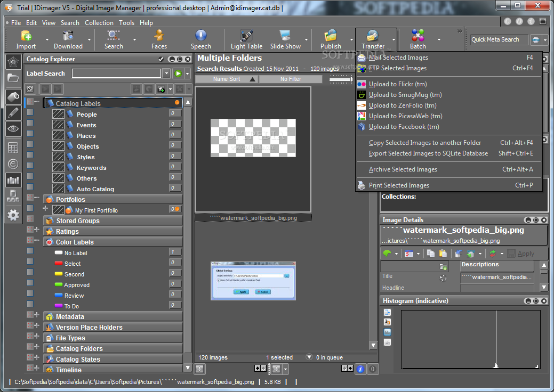
Task: Open the Faces tool
Action: pyautogui.click(x=159, y=39)
